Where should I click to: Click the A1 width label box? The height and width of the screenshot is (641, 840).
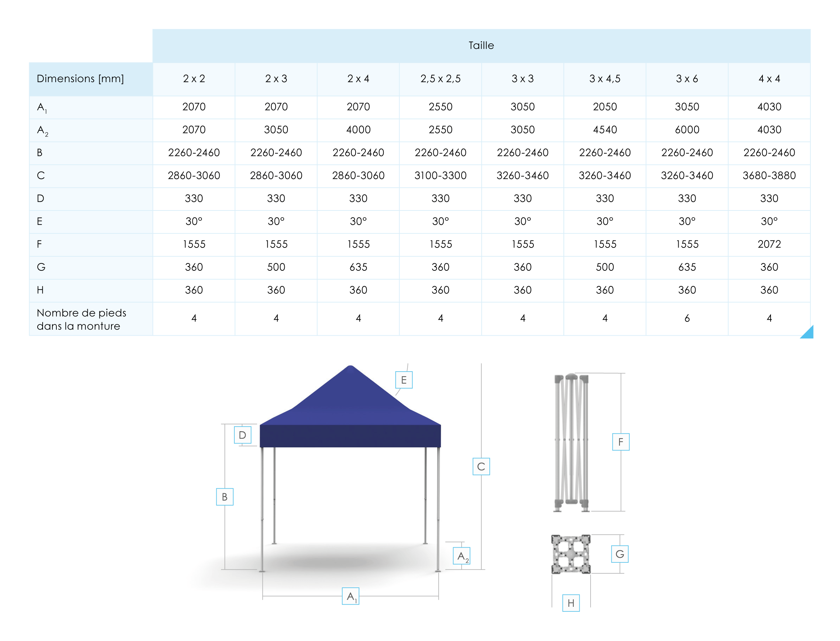coord(350,596)
